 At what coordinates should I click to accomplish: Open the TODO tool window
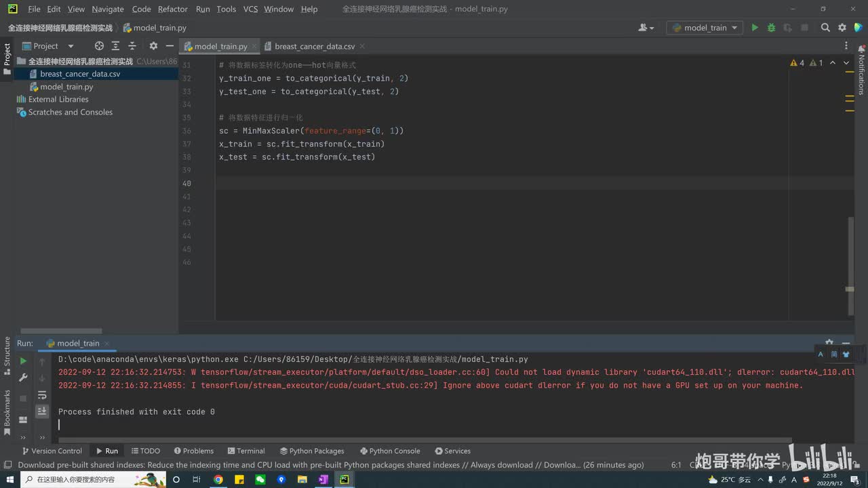click(146, 451)
